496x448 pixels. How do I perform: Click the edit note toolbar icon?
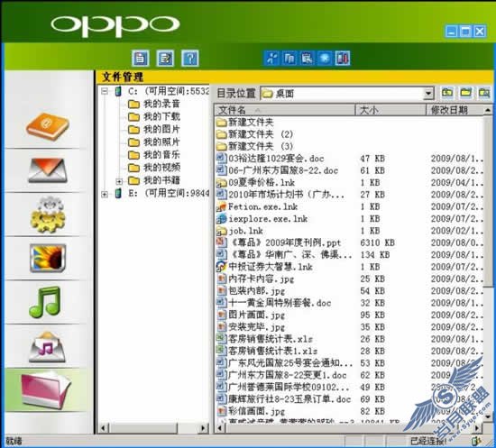pos(165,59)
